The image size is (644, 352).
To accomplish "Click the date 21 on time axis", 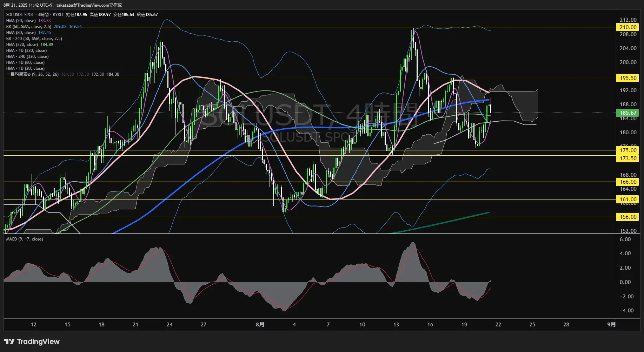I will click(135, 324).
